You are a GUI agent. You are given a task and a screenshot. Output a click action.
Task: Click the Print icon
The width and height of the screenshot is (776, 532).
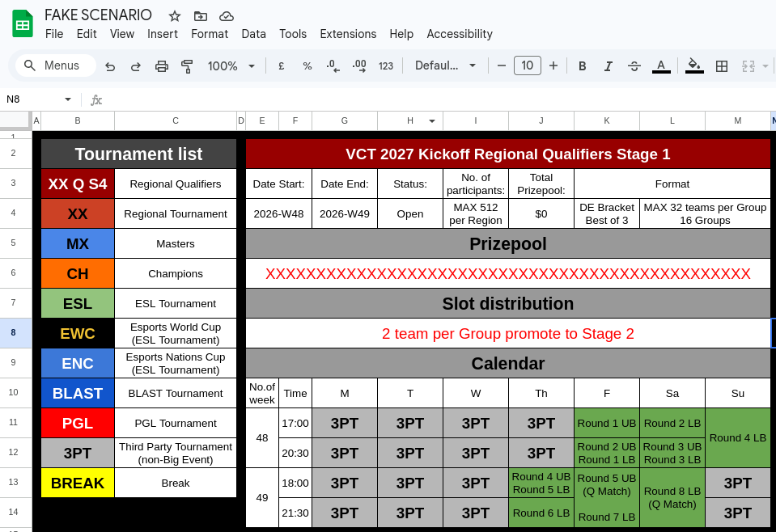point(161,65)
